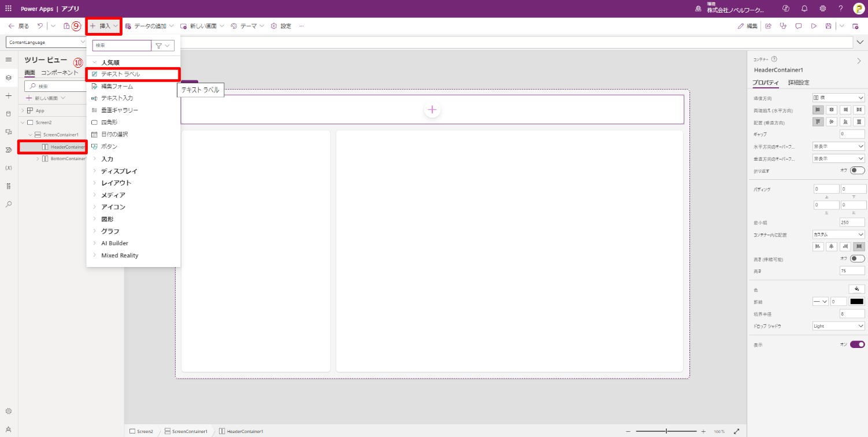
Task: Switch to the 詳細設定 tab
Action: (x=799, y=83)
